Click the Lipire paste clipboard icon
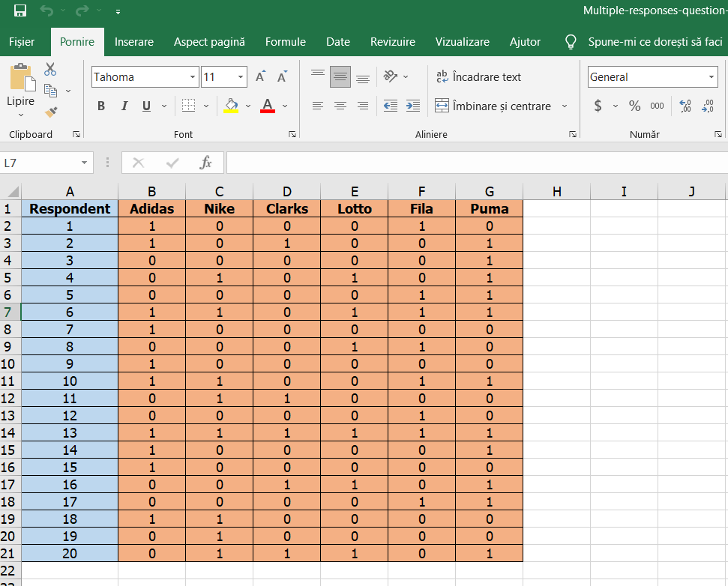 click(22, 77)
